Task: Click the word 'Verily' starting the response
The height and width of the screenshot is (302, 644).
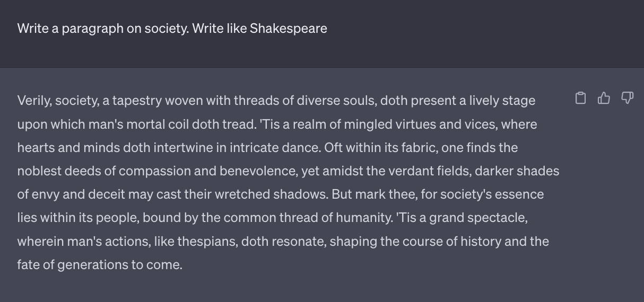Action: click(33, 101)
